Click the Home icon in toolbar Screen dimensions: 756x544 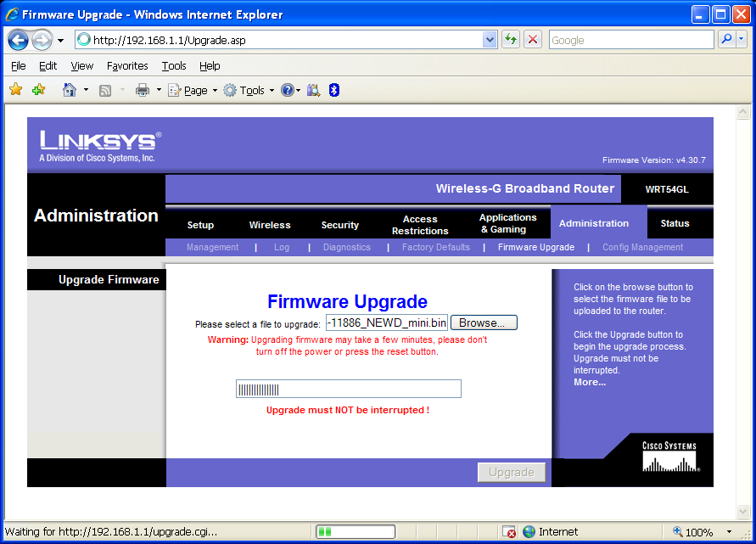pos(70,90)
